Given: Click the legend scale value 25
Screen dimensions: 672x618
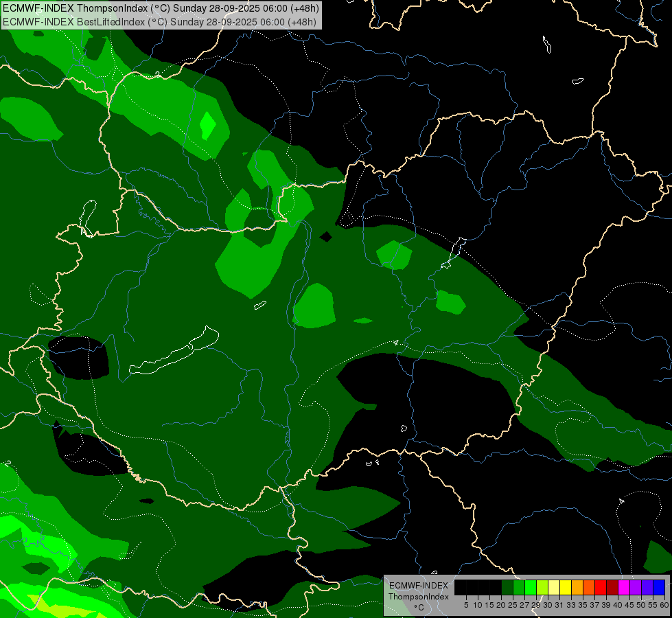Looking at the screenshot, I should [x=513, y=605].
